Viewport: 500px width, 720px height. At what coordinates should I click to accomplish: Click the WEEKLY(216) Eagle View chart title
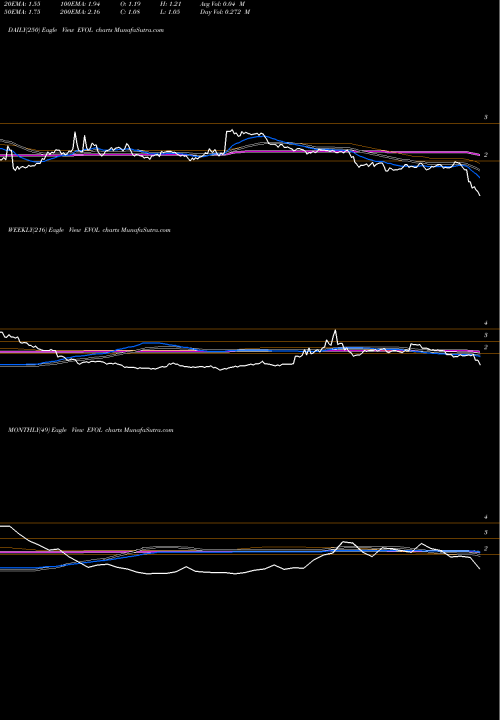[89, 230]
